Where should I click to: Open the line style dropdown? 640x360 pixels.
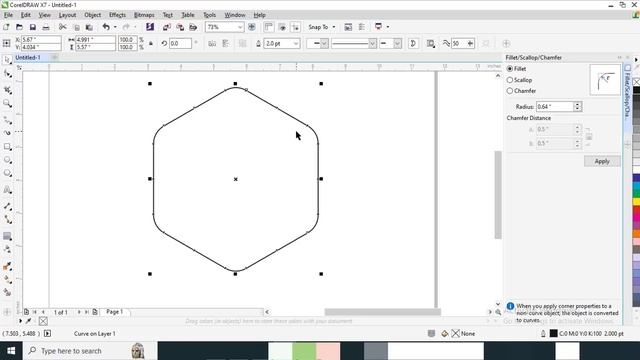(x=372, y=43)
